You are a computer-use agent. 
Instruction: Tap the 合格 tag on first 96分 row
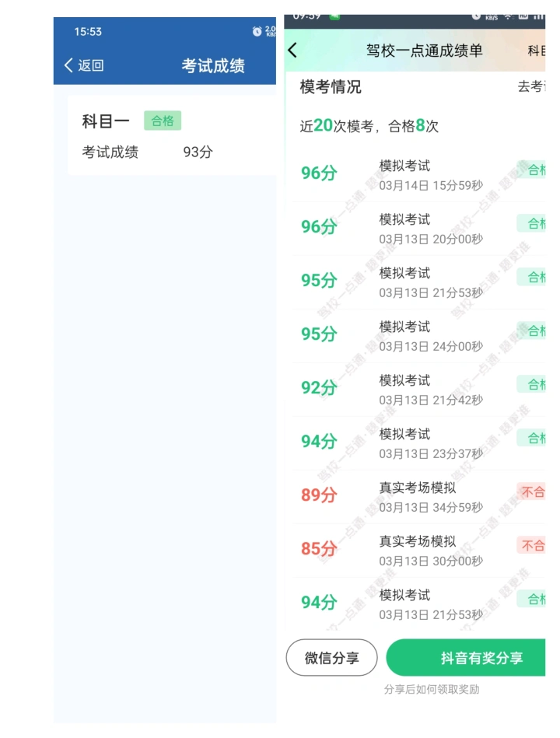[530, 170]
